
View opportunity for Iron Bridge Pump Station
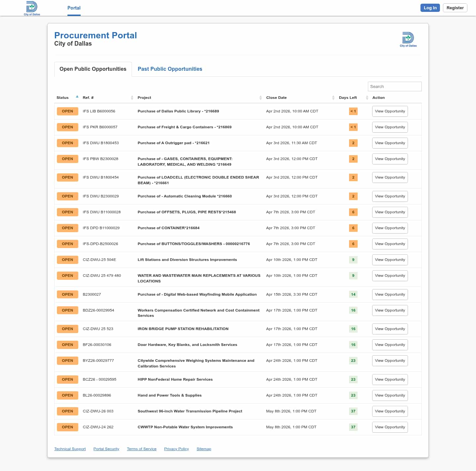click(390, 329)
